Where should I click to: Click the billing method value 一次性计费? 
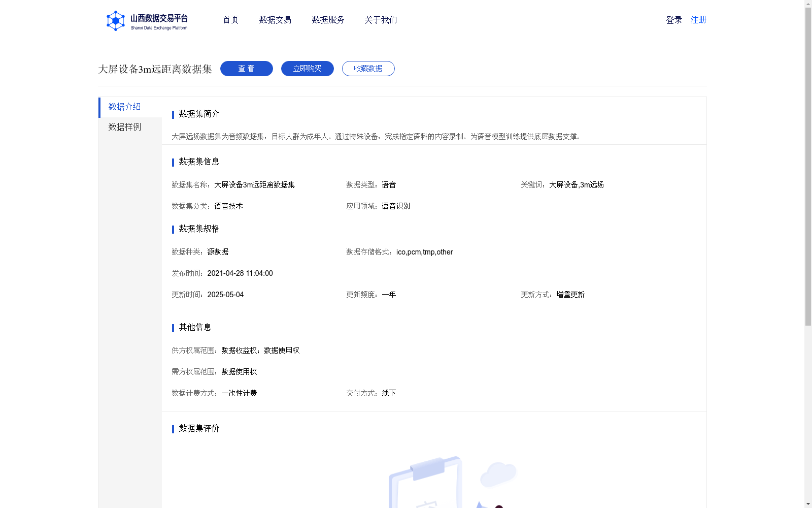(239, 393)
